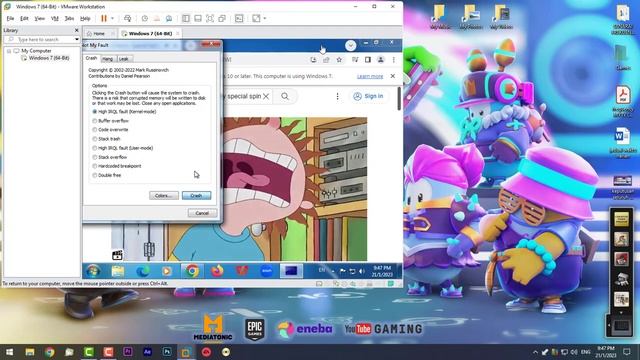
Task: Click Send Ctrl+Alt+Del icon in VMware toolbar
Action: click(128, 18)
